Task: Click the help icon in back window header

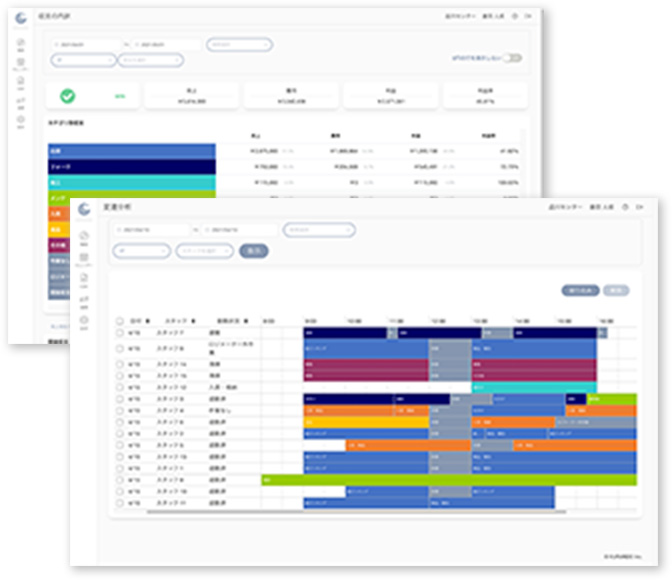Action: pos(512,16)
